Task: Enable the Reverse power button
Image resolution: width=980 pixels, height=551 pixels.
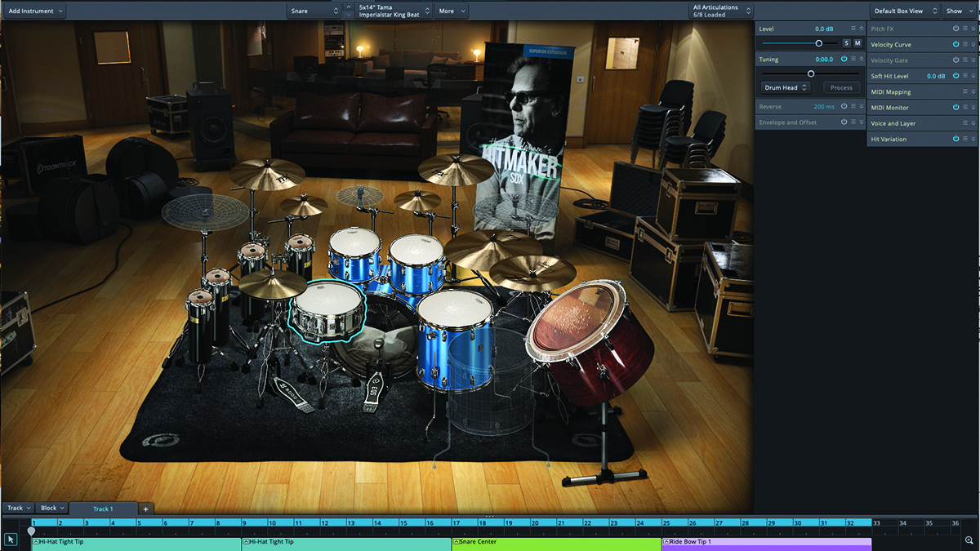Action: (x=844, y=107)
